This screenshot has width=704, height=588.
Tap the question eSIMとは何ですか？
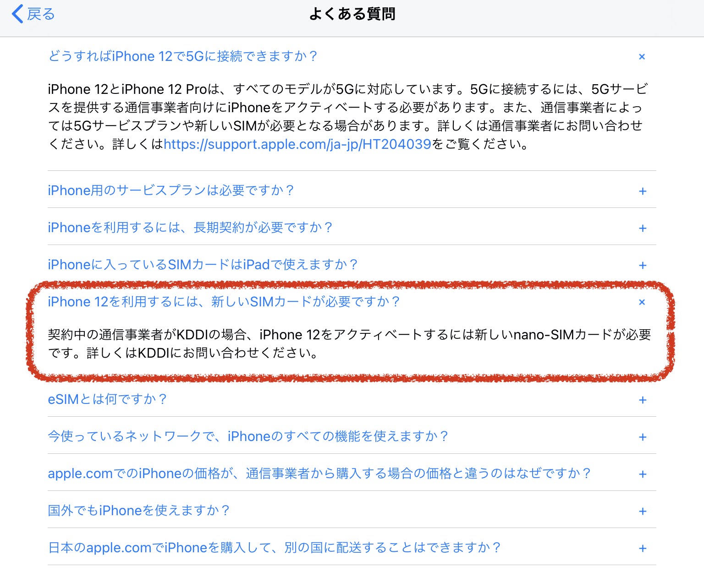[107, 399]
